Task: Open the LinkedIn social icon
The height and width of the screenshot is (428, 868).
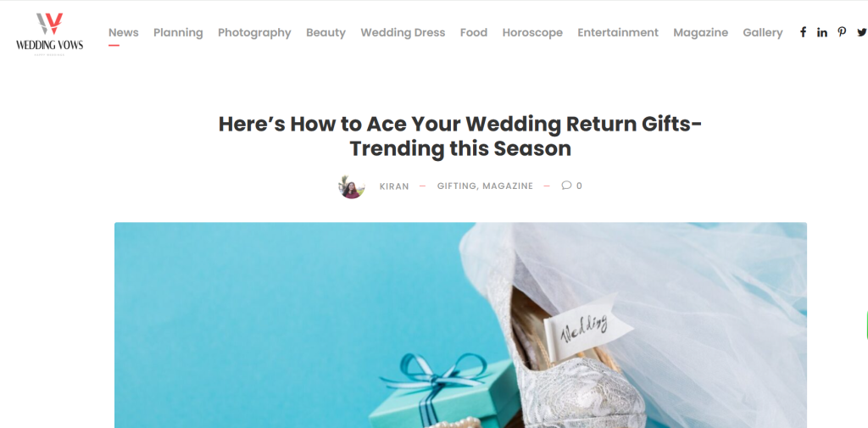Action: coord(822,32)
